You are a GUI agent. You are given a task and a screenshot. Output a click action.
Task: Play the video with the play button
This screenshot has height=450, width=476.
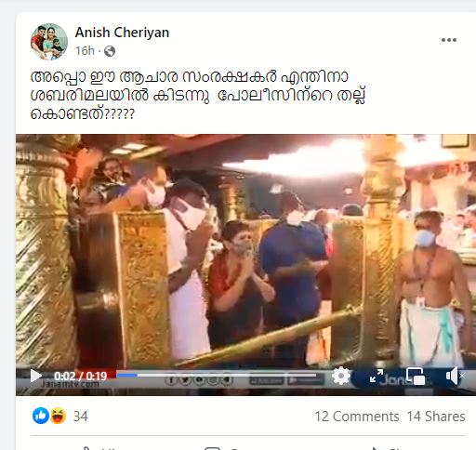(35, 376)
